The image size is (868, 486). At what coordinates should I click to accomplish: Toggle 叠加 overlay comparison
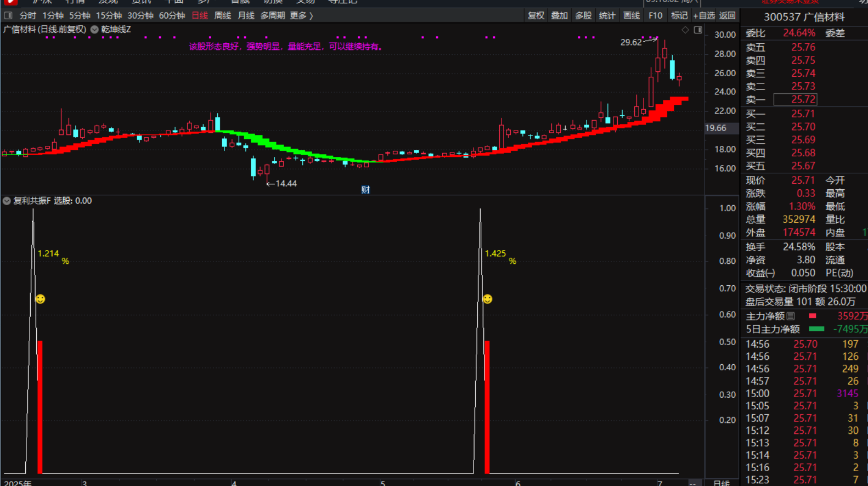click(x=559, y=15)
